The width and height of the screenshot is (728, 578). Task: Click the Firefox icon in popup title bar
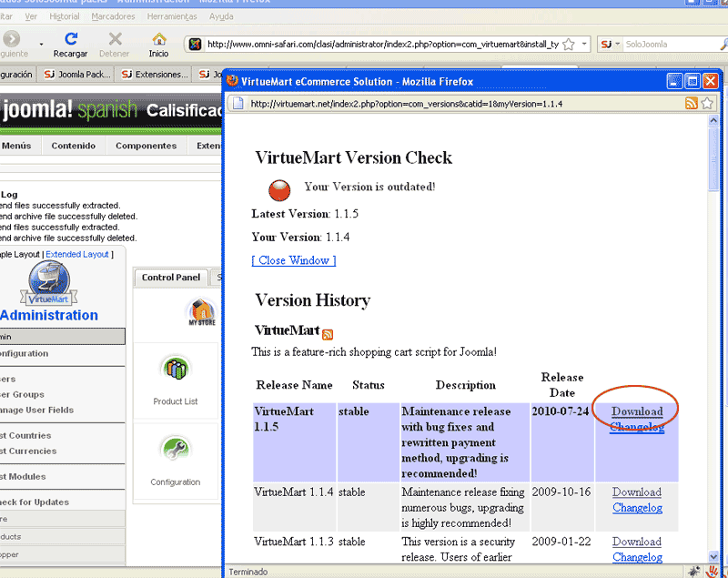coord(232,81)
